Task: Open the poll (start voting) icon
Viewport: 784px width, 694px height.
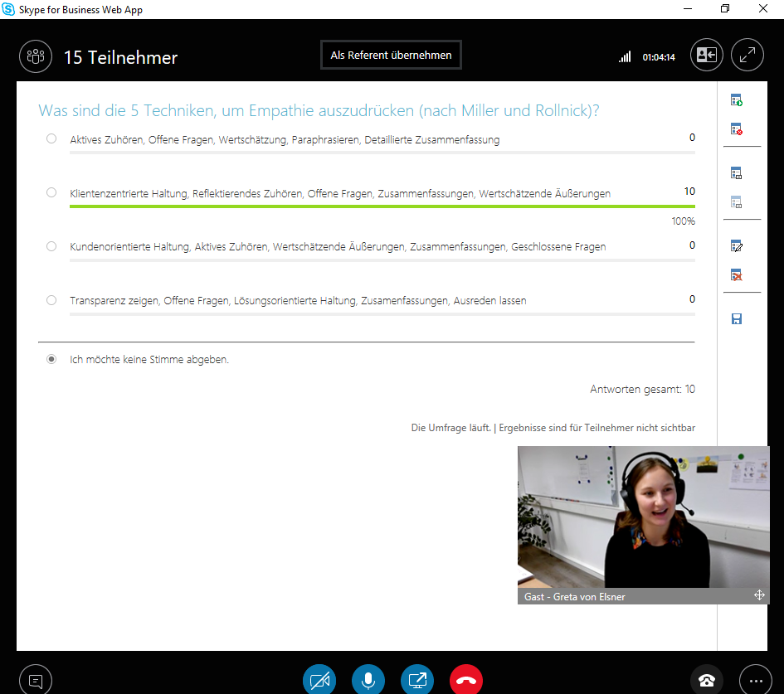Action: tap(736, 100)
